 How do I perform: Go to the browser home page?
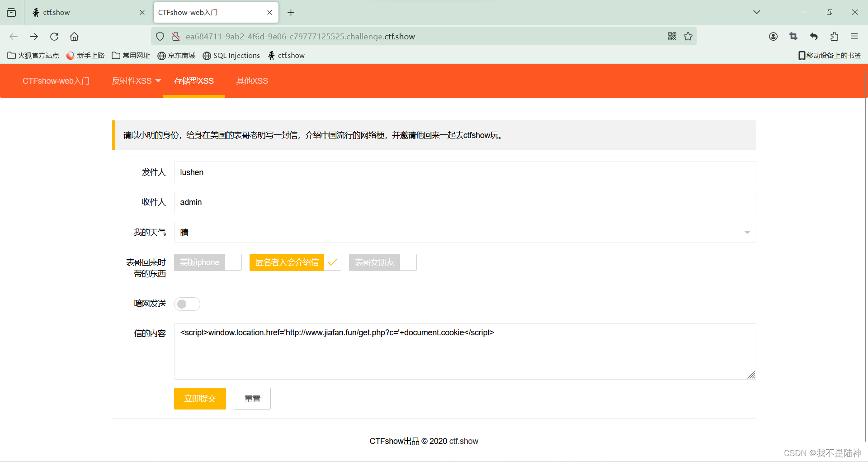coord(74,37)
